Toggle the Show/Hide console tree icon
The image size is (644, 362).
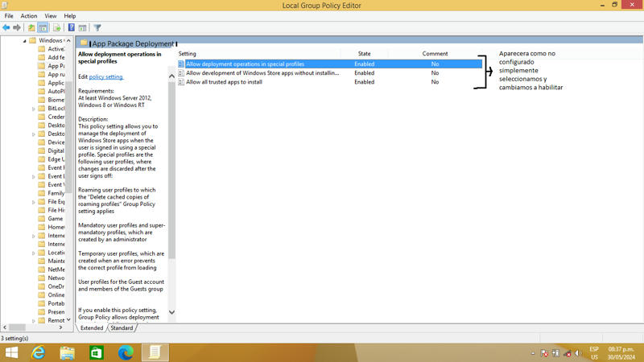[44, 27]
